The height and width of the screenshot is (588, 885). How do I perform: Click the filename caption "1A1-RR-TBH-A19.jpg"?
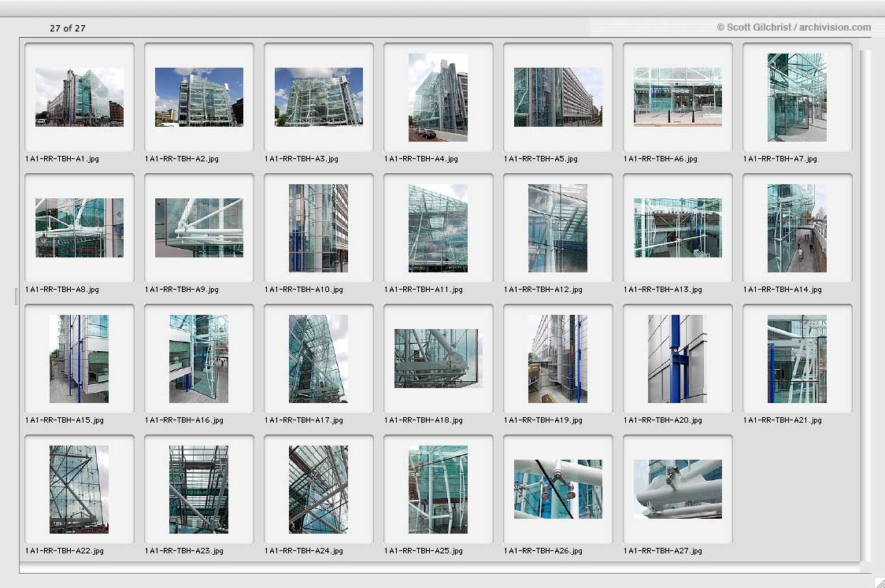pos(543,420)
